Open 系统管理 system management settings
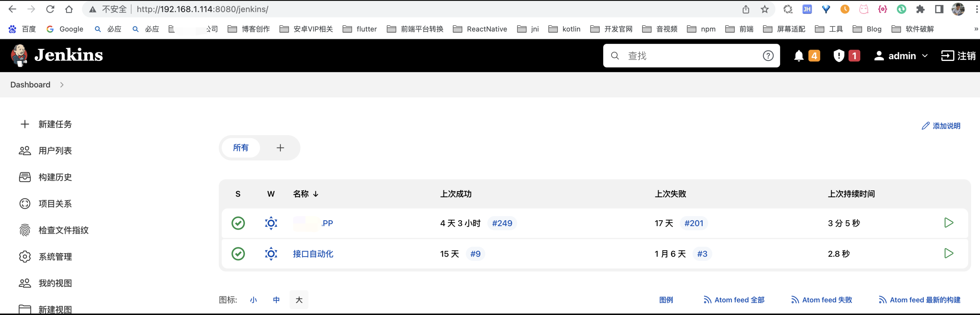The height and width of the screenshot is (315, 980). (55, 257)
